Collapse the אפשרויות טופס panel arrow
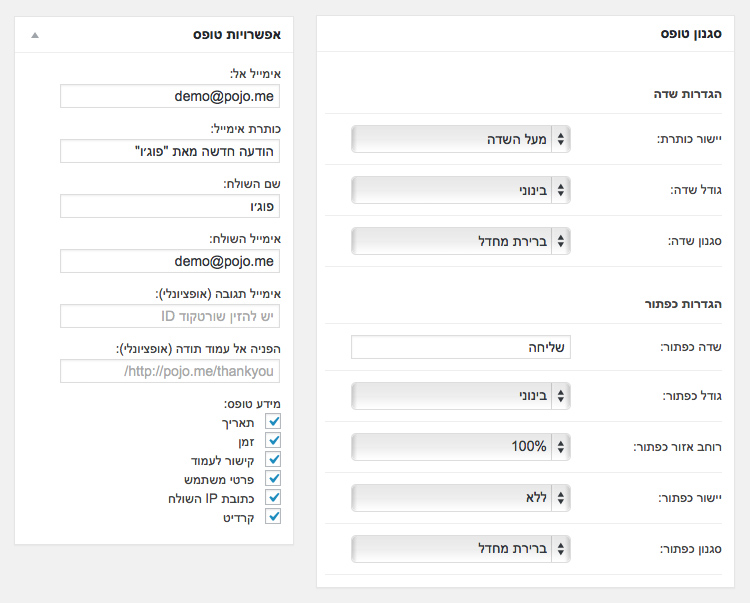Screen dimensions: 750x603 [35, 34]
